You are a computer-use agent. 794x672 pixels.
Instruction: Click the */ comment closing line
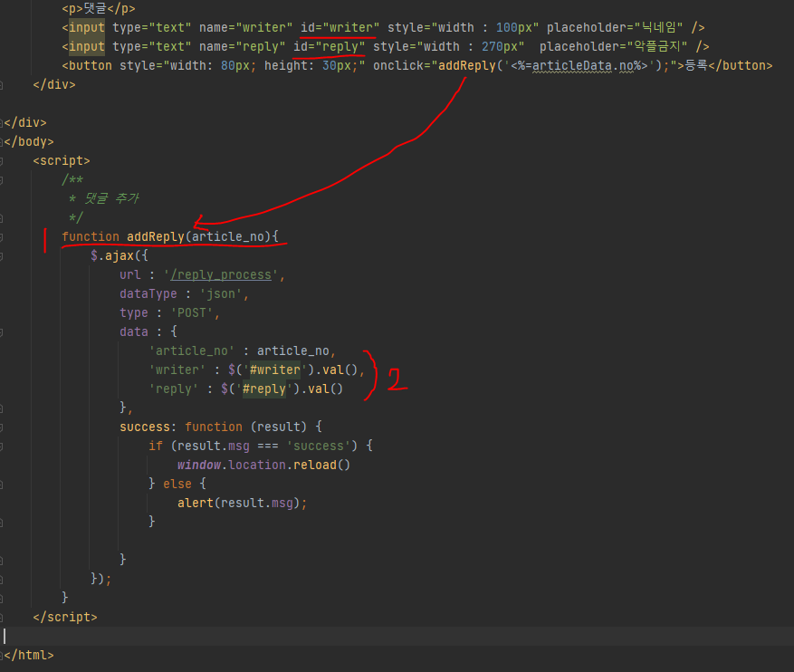pos(76,217)
